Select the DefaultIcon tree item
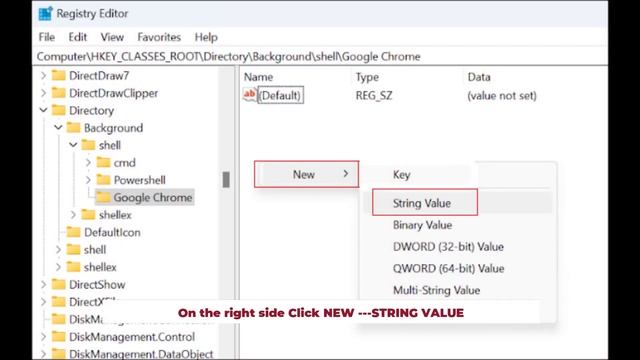Screen dimensions: 640x360 coord(112,232)
